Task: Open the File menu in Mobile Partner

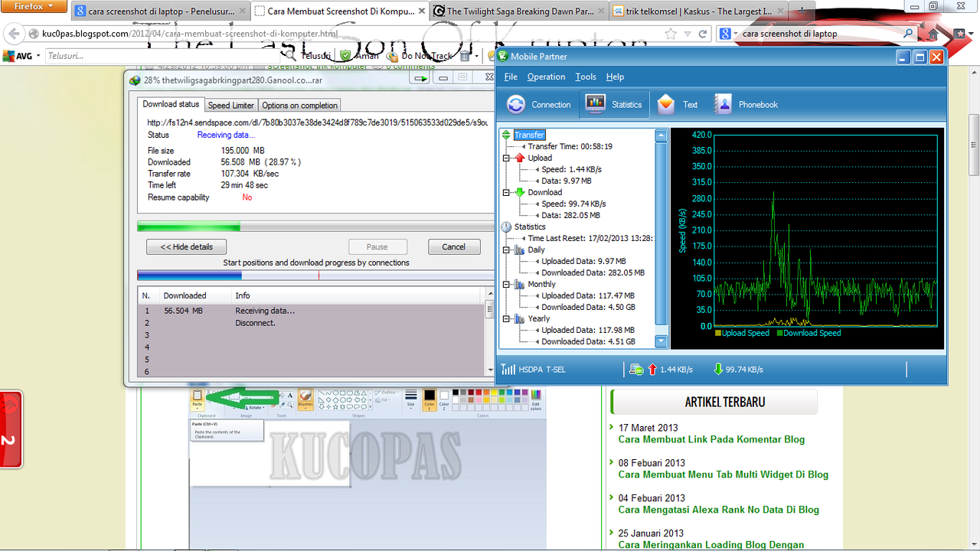Action: pos(511,77)
